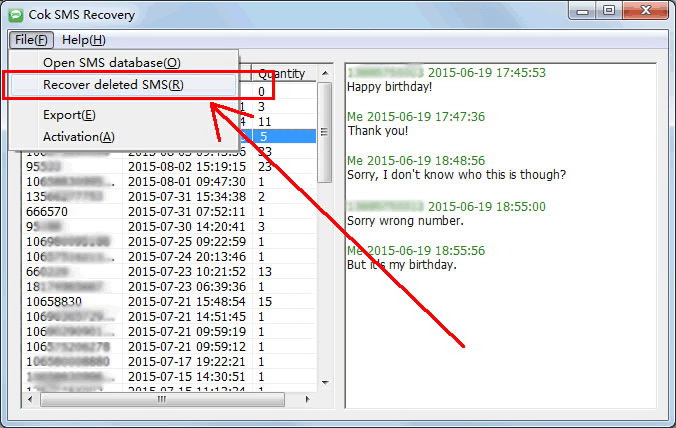This screenshot has width=676, height=428.
Task: Open the File(F) menu
Action: pos(31,40)
